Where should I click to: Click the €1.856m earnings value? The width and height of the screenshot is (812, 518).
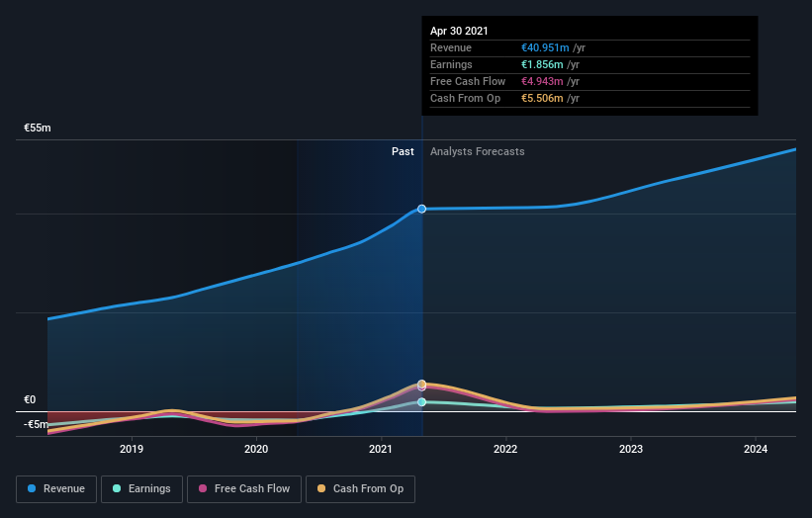(x=542, y=64)
